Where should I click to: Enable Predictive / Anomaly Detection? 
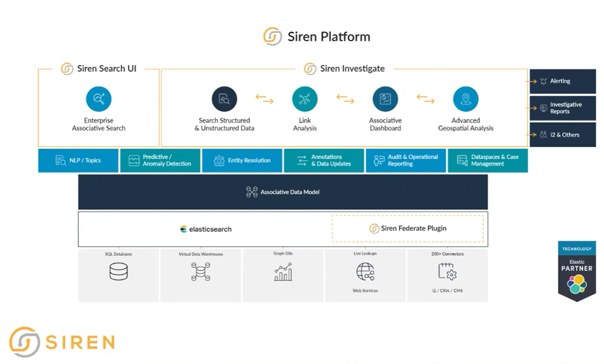(x=160, y=160)
